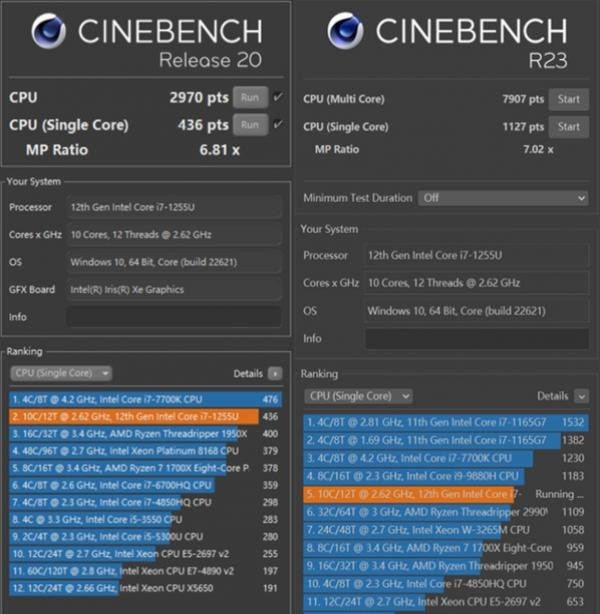This screenshot has height=614, width=600.
Task: Select row Xeon E7-4890 v2 scoring 197
Action: (145, 571)
